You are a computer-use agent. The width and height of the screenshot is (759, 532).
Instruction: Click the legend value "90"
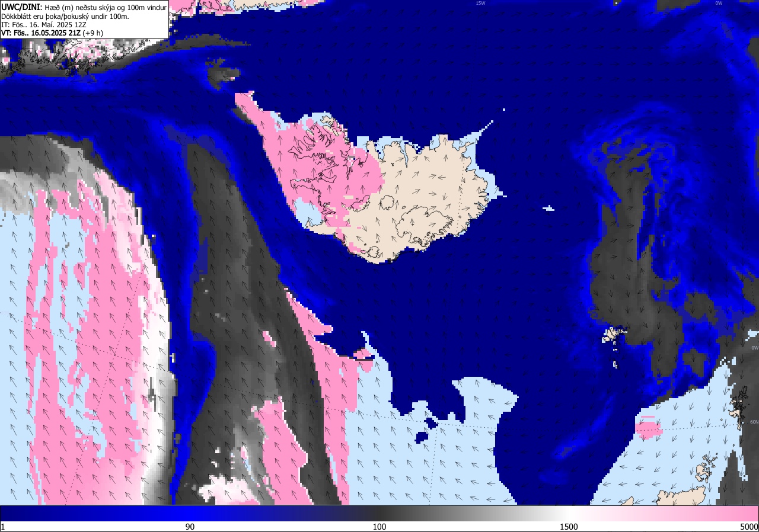190,527
